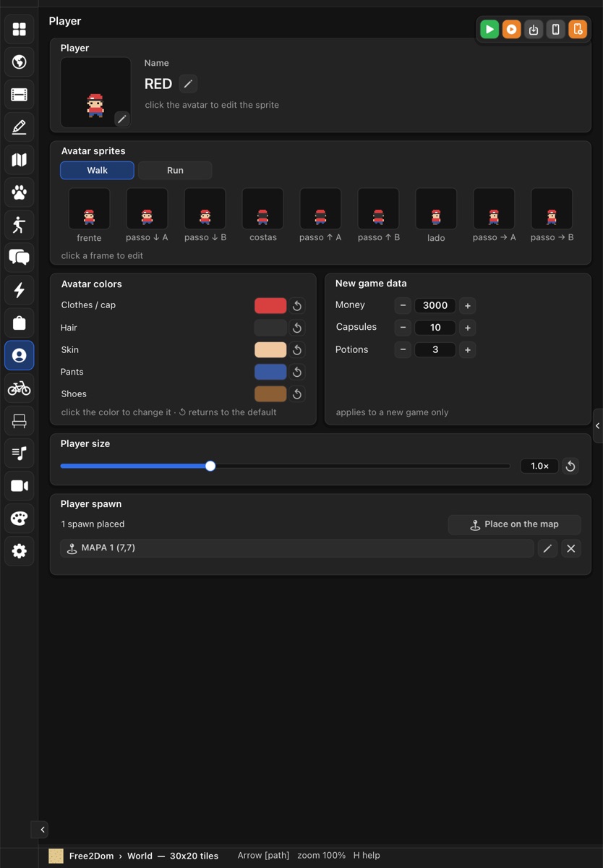603x868 pixels.
Task: Collapse the left sidebar with the chevron
Action: pyautogui.click(x=42, y=830)
